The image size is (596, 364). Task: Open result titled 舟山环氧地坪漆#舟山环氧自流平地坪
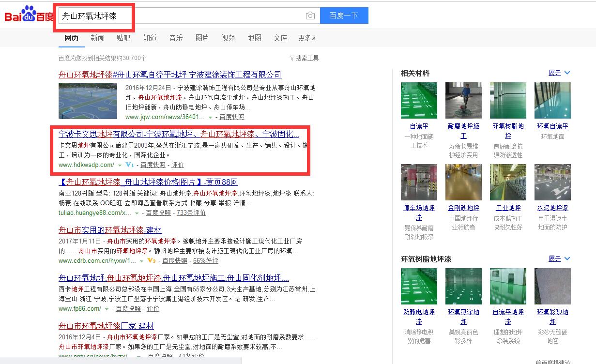(x=170, y=75)
